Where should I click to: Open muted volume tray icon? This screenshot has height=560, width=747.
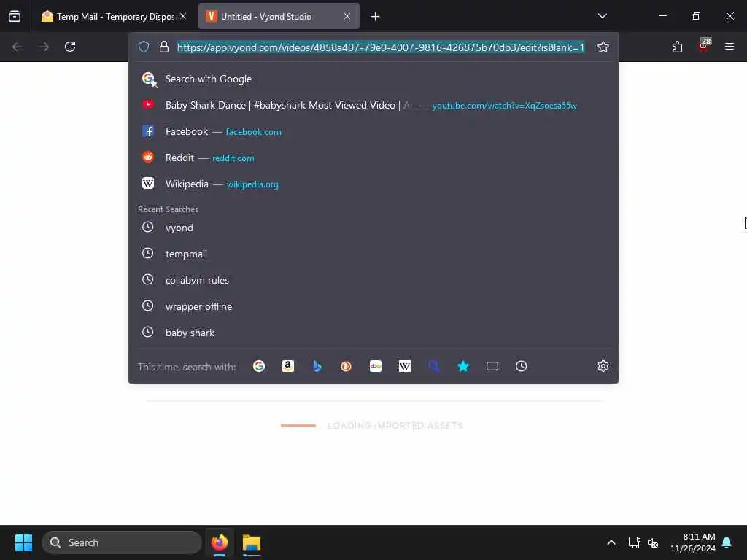click(653, 542)
